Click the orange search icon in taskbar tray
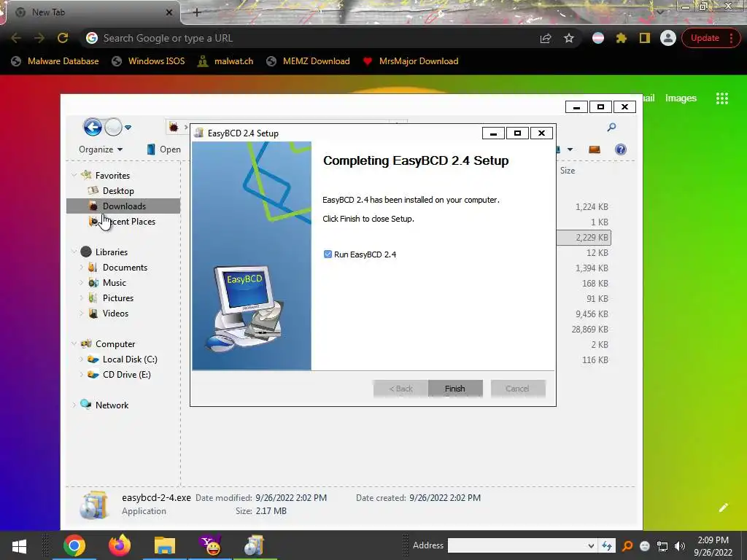Viewport: 747px width, 560px height. pos(627,545)
